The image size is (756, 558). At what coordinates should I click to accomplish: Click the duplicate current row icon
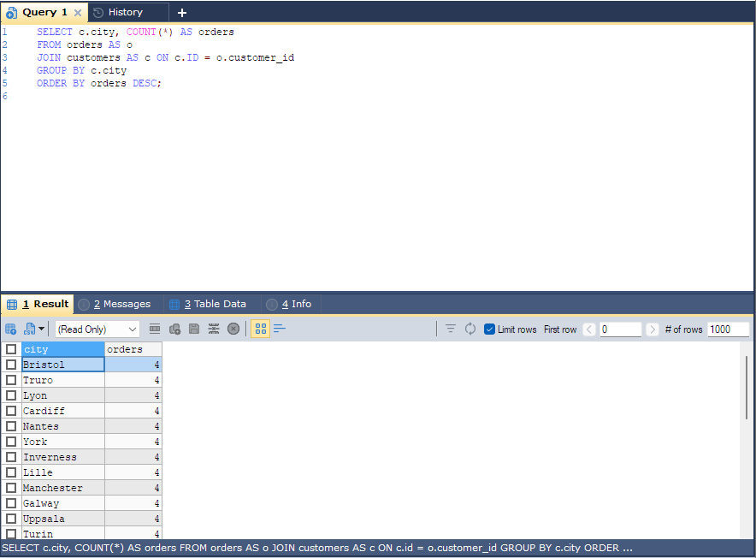[174, 329]
